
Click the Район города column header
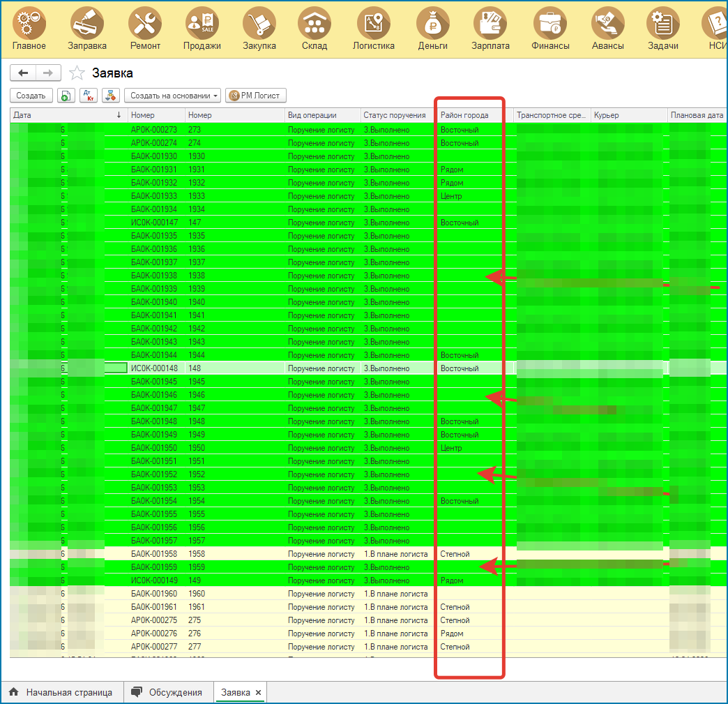click(464, 115)
